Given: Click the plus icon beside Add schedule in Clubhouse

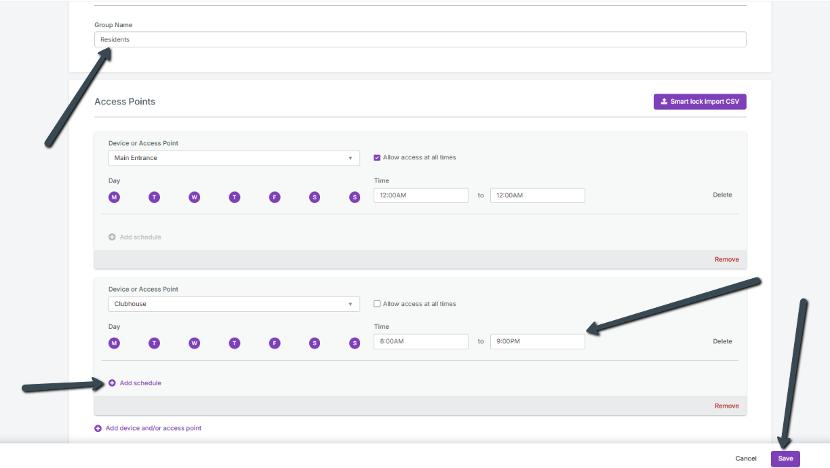Looking at the screenshot, I should pyautogui.click(x=112, y=383).
